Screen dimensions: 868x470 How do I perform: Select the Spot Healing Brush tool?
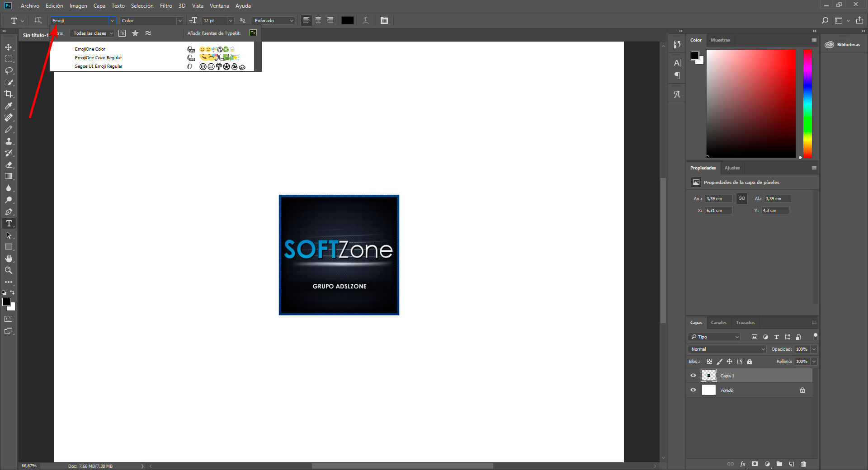[9, 117]
